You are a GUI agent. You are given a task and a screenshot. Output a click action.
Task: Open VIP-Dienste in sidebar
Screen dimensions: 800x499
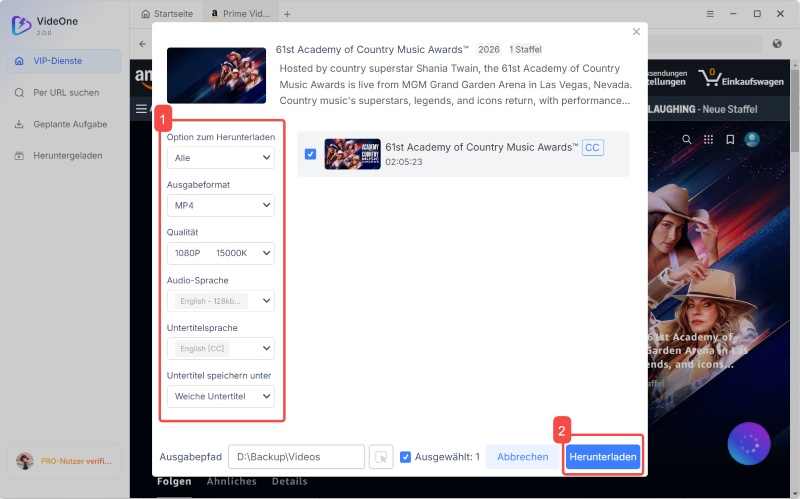click(x=64, y=61)
